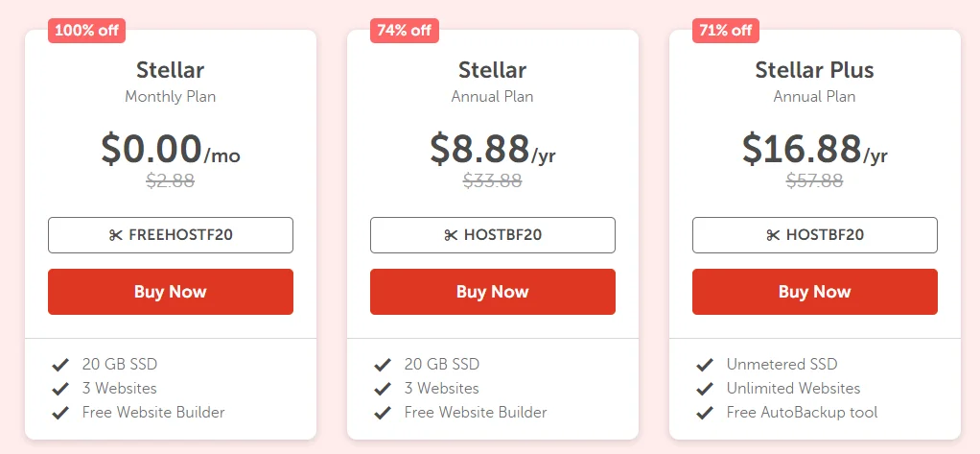
Task: Click the 74% off badge
Action: coord(405,31)
